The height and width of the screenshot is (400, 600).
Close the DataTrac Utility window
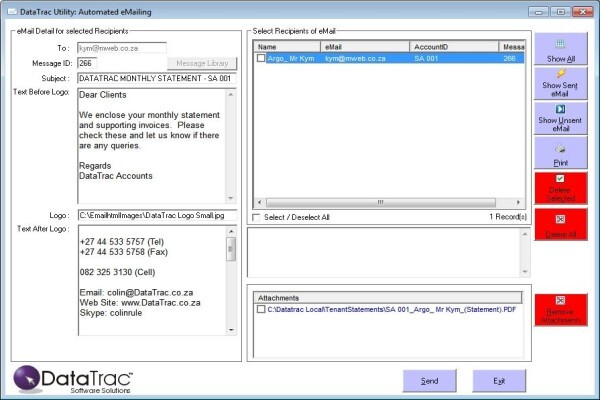tap(583, 12)
